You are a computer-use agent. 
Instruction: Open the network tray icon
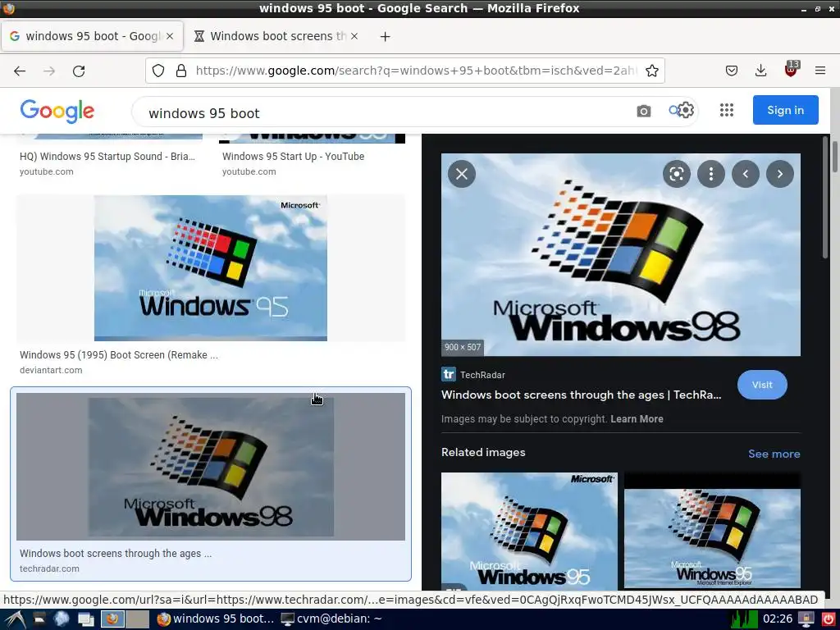806,619
